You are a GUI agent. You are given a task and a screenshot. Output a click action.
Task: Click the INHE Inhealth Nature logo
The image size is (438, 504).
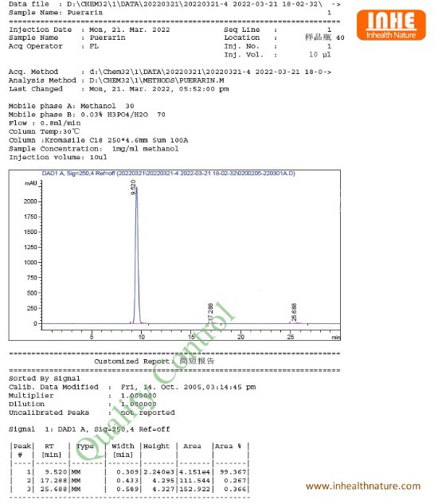[391, 25]
